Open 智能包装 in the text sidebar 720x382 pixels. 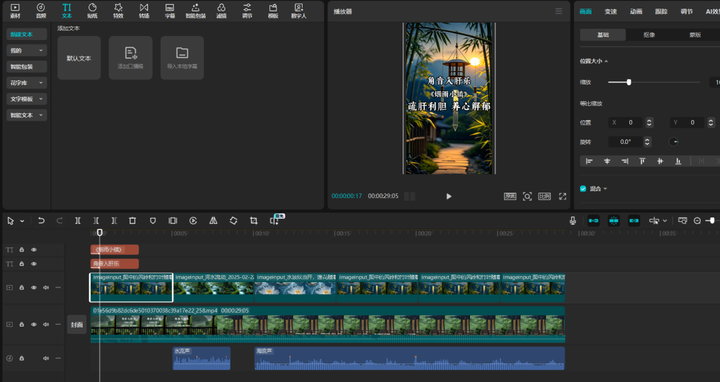27,67
